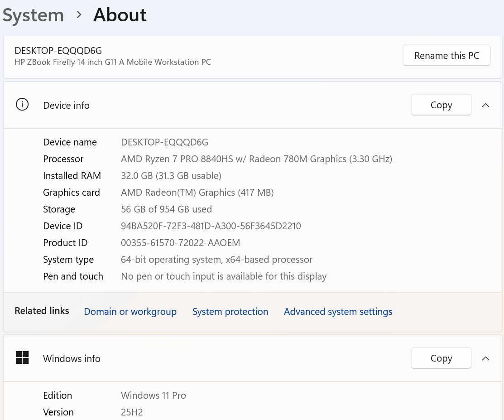504x420 pixels.
Task: Click the Device info heading
Action: (x=66, y=106)
